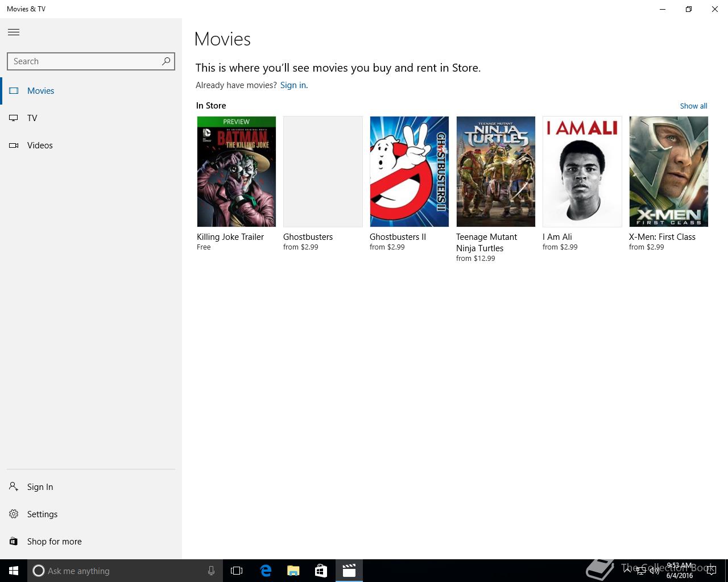Viewport: 728px width, 582px height.
Task: Click the Settings gear icon
Action: point(14,514)
